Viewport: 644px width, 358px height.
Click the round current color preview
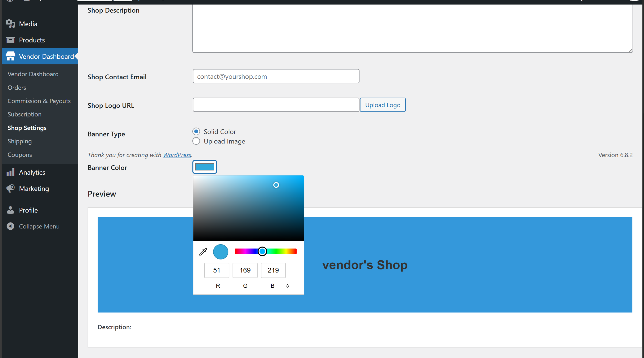[221, 252]
